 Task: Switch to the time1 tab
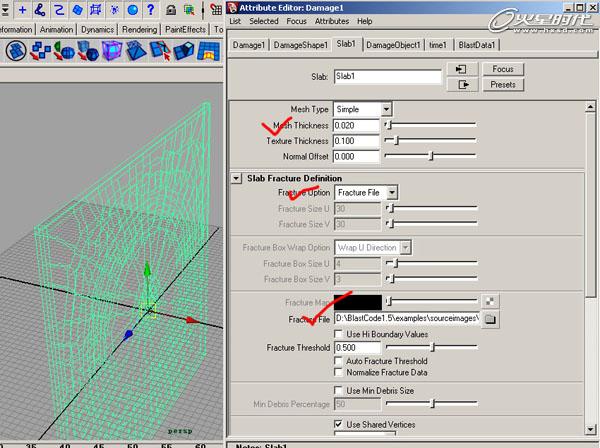(438, 45)
